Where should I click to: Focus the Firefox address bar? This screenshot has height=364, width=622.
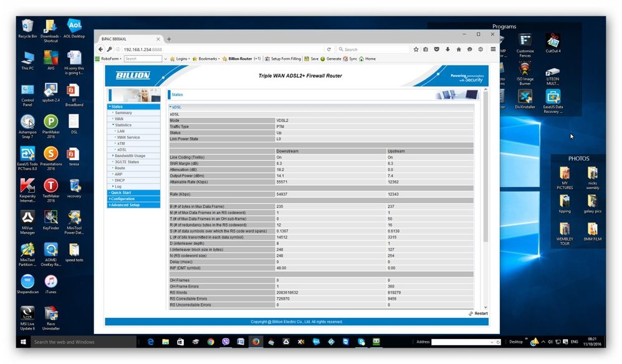(x=222, y=49)
